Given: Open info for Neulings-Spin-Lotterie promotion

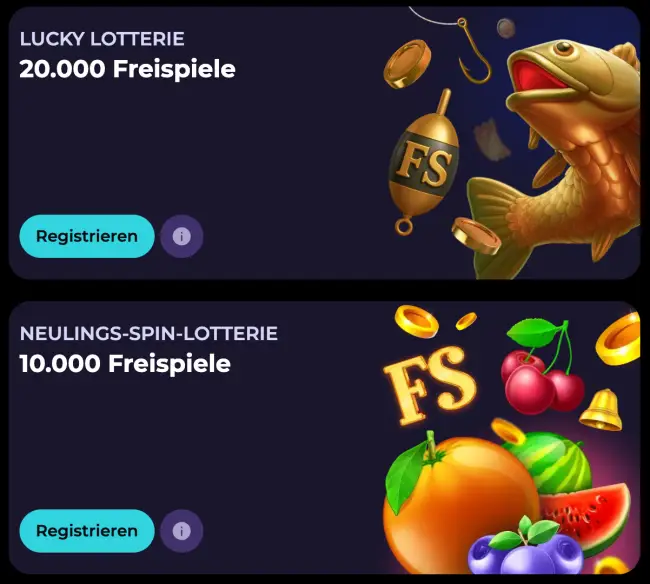Looking at the screenshot, I should [181, 531].
